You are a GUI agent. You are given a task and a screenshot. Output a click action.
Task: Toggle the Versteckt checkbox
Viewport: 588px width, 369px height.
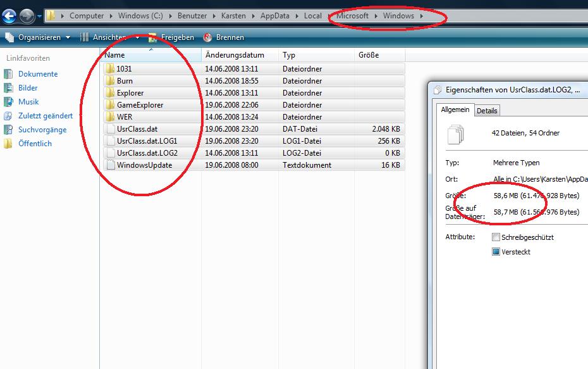496,252
